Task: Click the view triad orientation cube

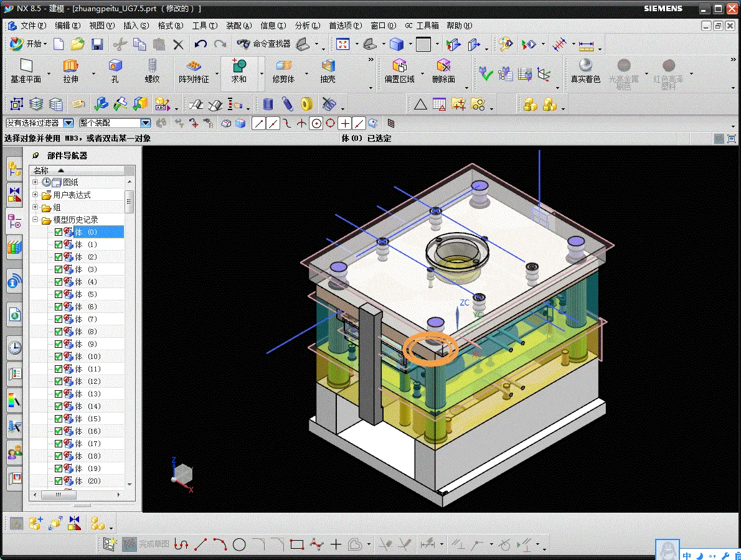Action: (x=182, y=474)
